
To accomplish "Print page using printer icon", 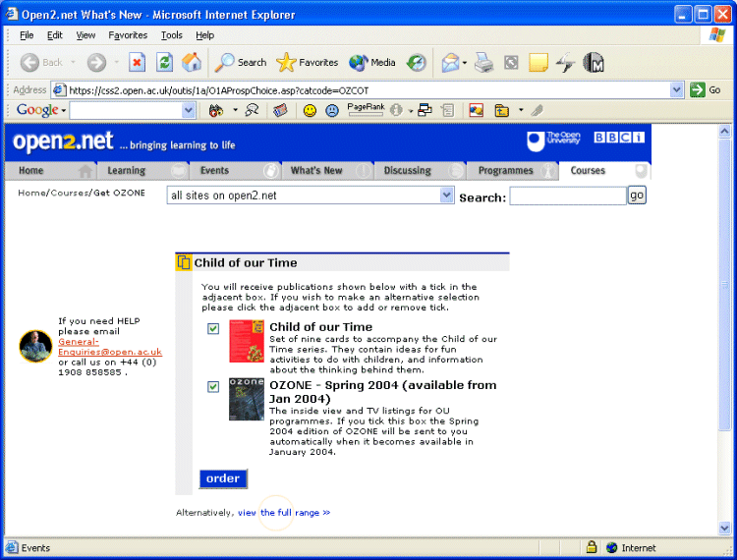I will [x=484, y=63].
